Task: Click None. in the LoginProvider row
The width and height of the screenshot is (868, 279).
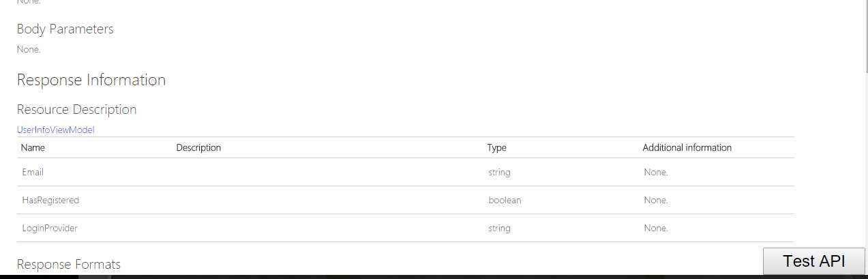Action: pos(655,228)
